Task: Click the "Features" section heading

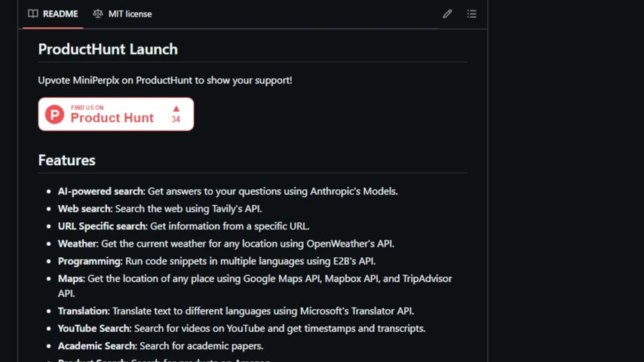Action: [x=66, y=160]
